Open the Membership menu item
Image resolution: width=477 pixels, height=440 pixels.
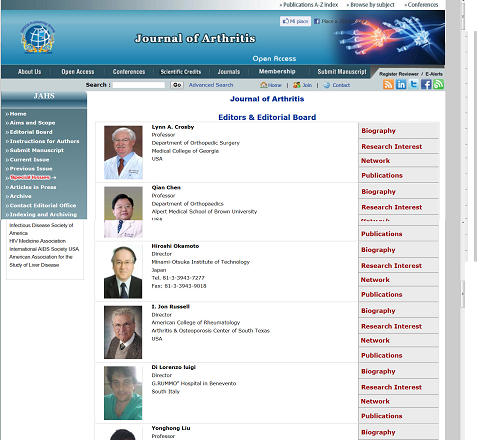277,71
